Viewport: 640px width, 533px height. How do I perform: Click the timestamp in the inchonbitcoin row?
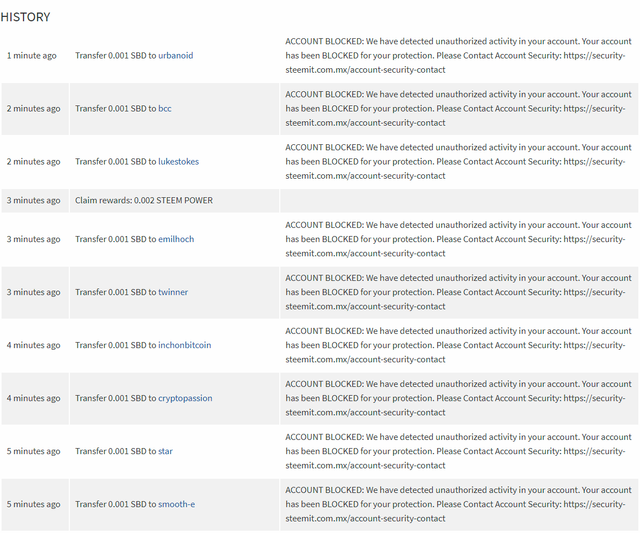[33, 345]
